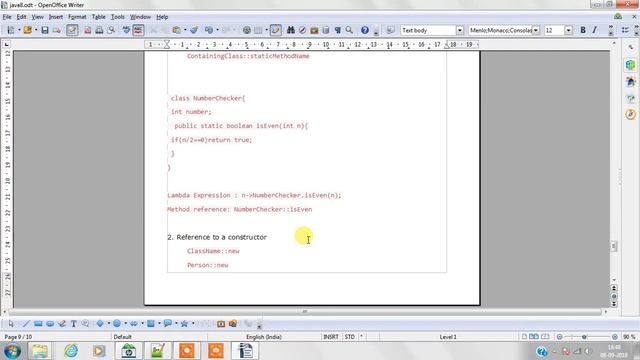Screen dimensions: 640x360
Task: Open the New document dropdown arrow
Action: click(x=19, y=30)
